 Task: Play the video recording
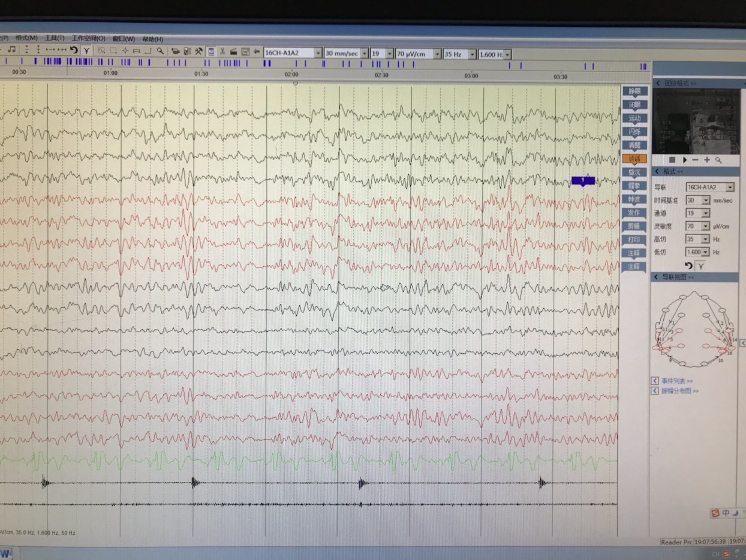coord(685,160)
